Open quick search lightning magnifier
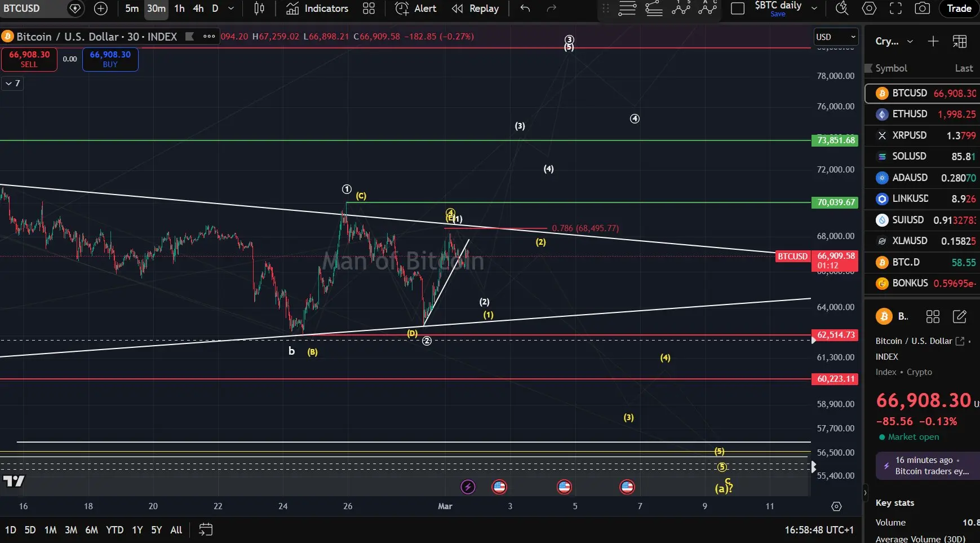980x543 pixels. click(x=842, y=8)
